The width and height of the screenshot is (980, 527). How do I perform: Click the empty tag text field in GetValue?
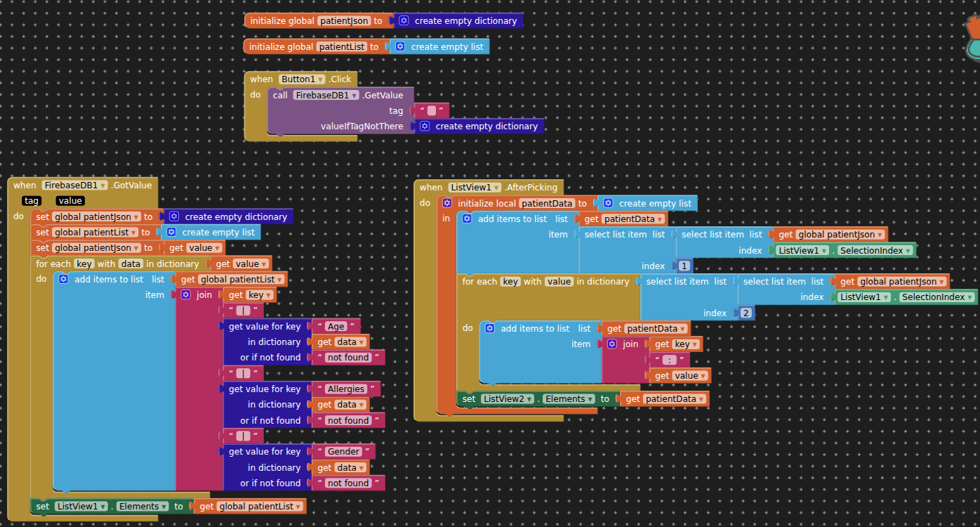[x=431, y=111]
